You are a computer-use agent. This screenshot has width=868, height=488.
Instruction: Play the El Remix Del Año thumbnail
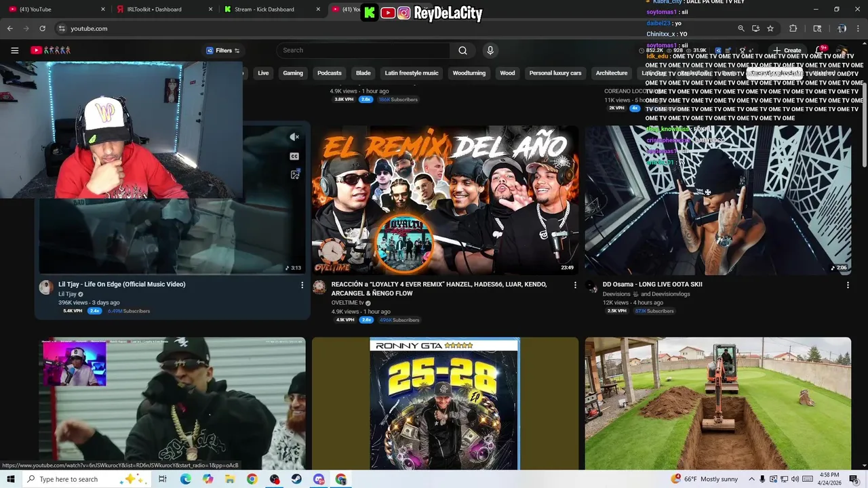click(445, 200)
